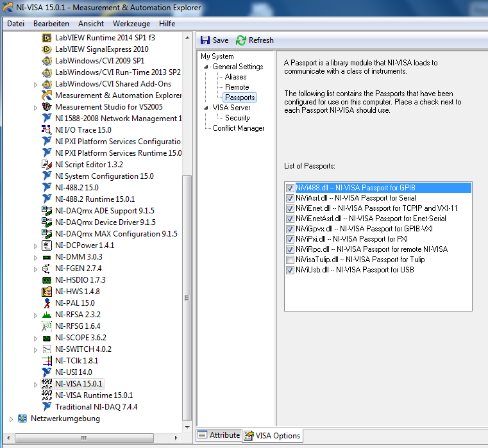Uncheck the NiViUsb.dll USB passport
This screenshot has width=488, height=448.
pyautogui.click(x=290, y=270)
